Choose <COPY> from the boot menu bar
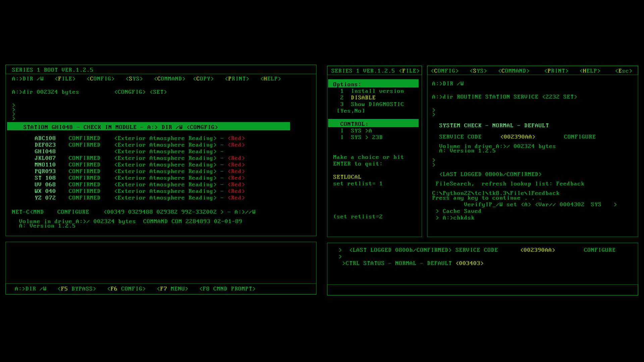The image size is (644, 362). (203, 79)
